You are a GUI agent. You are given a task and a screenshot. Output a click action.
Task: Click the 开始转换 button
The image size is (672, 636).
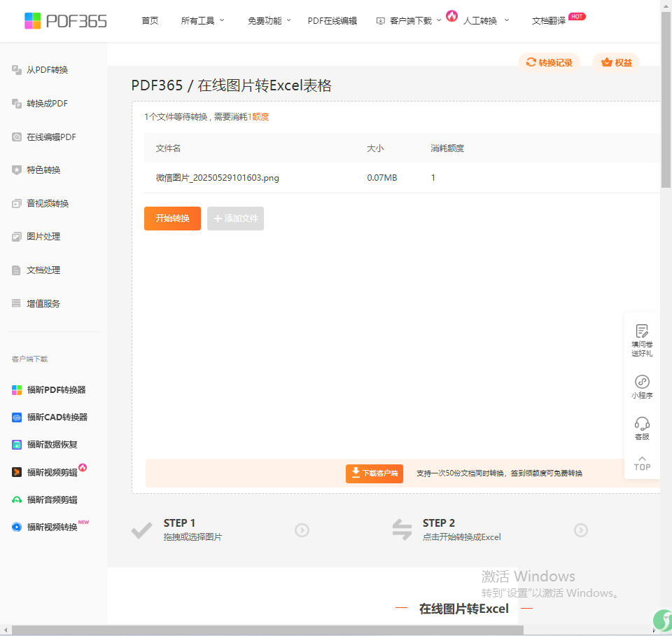(172, 219)
